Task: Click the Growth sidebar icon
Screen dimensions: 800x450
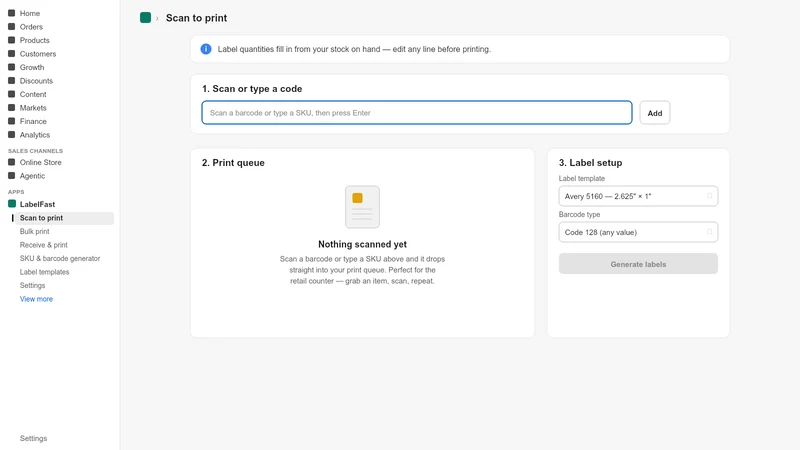Action: point(11,67)
